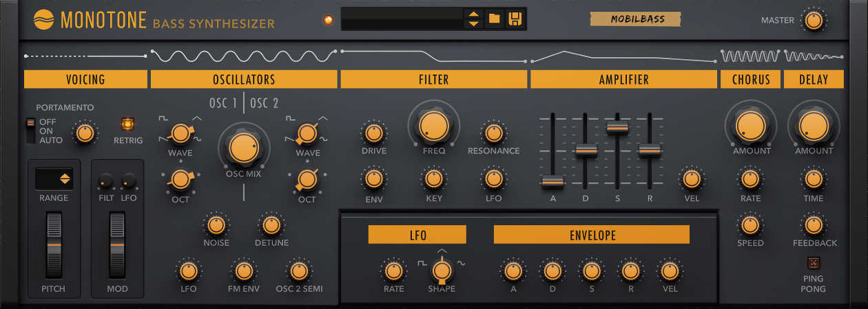Open the pitch bend Range selector
The image size is (868, 309).
(54, 178)
